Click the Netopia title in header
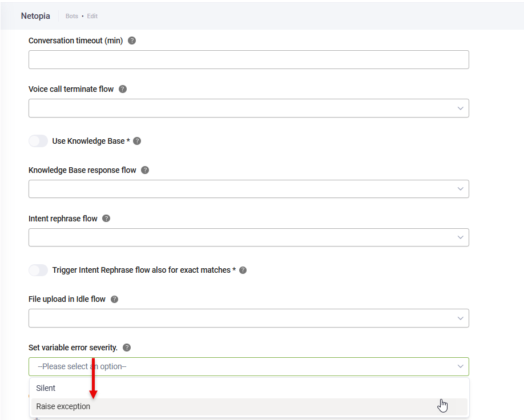Screen dimensions: 524x420 coord(35,16)
